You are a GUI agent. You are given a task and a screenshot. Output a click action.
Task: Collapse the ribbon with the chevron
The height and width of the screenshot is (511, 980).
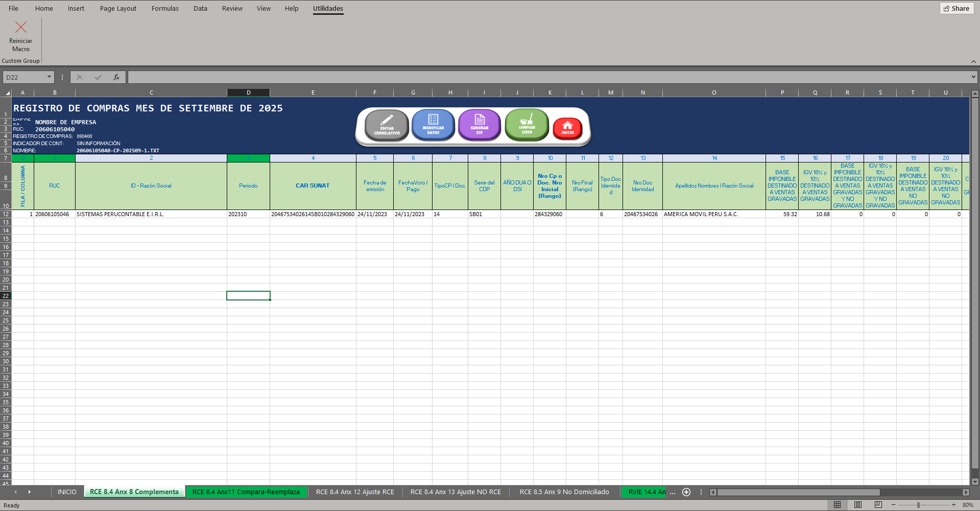pyautogui.click(x=973, y=61)
